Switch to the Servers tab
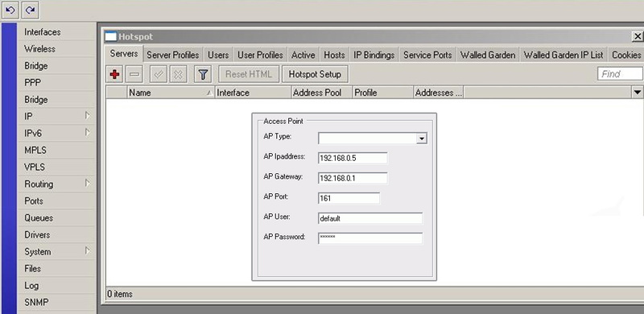The width and height of the screenshot is (644, 314). click(x=124, y=54)
